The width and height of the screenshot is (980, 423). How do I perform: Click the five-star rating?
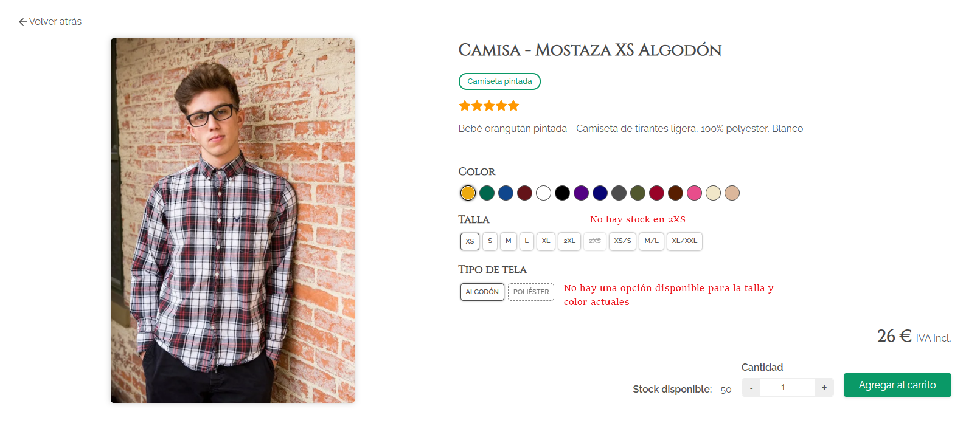coord(488,106)
